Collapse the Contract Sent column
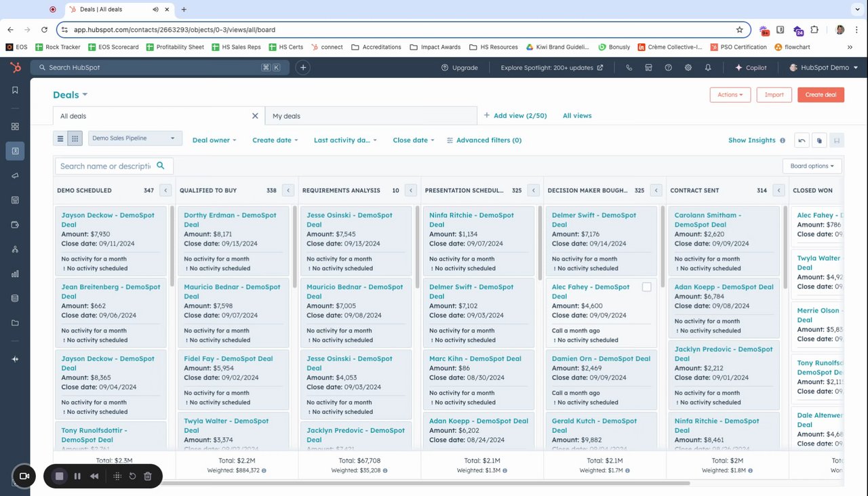 [778, 191]
